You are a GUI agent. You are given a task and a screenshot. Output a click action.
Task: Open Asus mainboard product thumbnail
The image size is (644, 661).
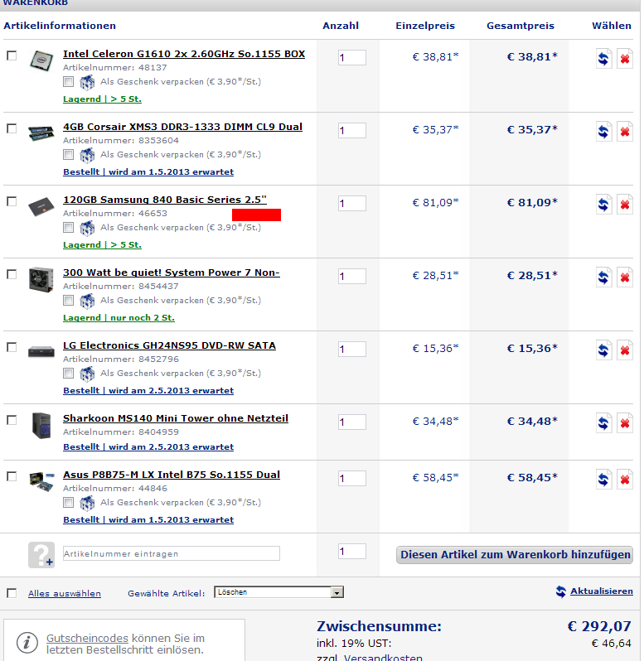(x=41, y=481)
